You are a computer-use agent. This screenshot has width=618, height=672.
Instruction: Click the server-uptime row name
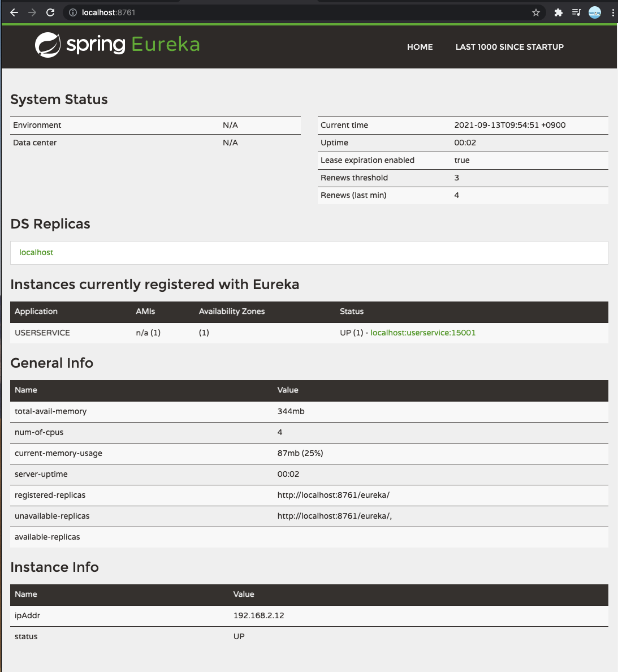41,475
